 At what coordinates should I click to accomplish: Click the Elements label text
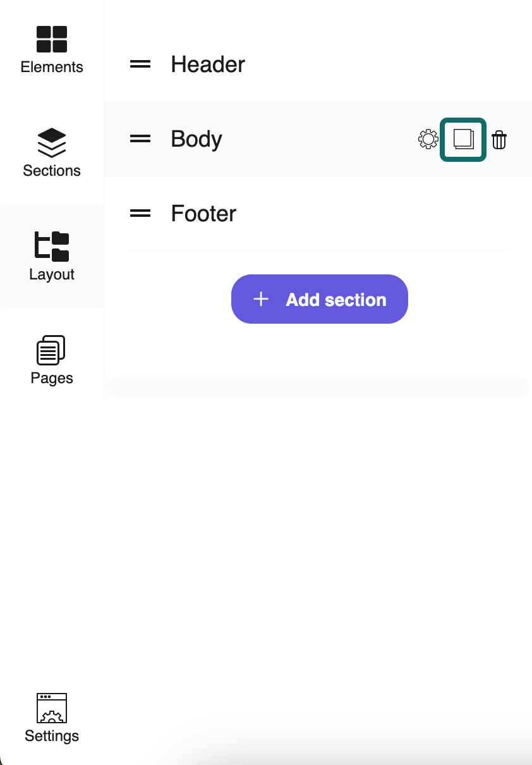tap(52, 67)
